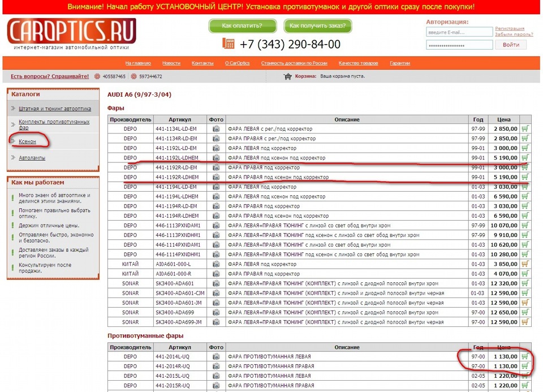Click article 441-2014L-UQ text
543x392 pixels.
coord(173,357)
